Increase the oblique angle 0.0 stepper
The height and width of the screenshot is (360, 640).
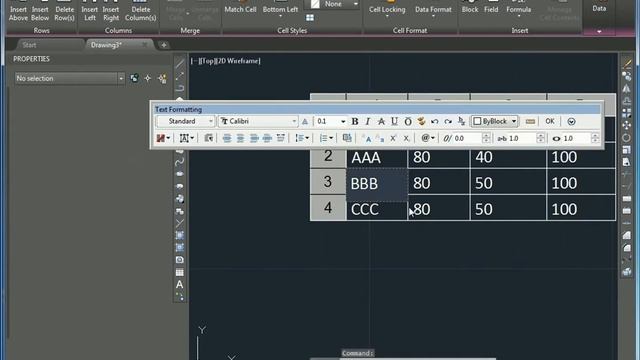(x=486, y=136)
